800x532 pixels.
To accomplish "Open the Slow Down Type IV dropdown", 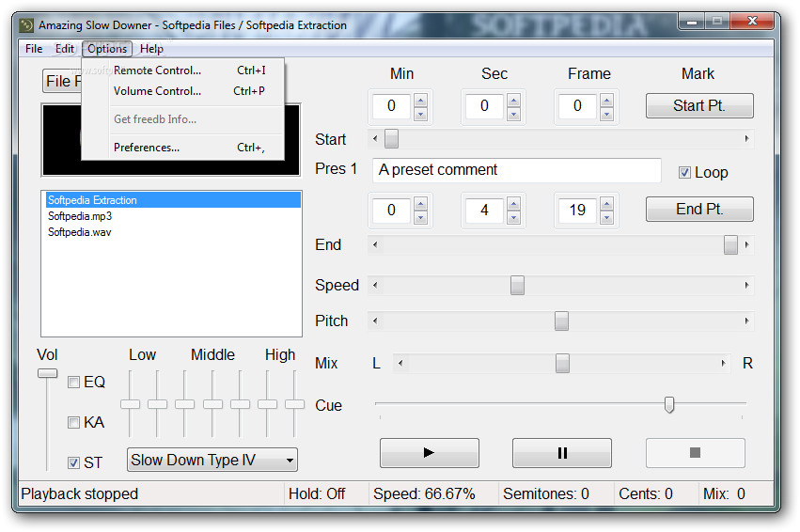I will pos(212,460).
